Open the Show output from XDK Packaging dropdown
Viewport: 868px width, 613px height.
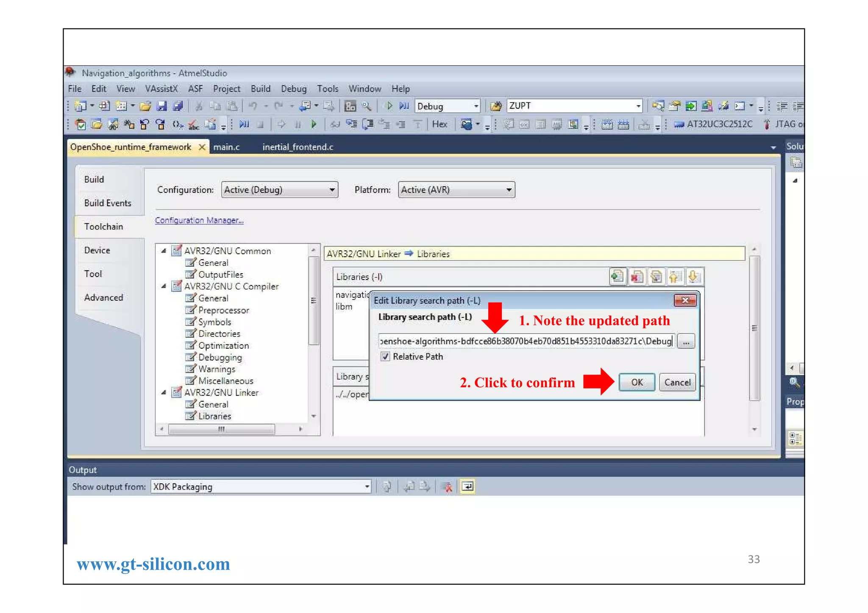pyautogui.click(x=367, y=487)
